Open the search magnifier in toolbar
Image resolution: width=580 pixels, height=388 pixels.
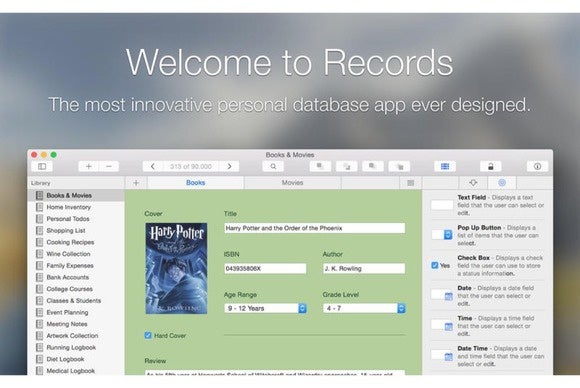pyautogui.click(x=273, y=166)
